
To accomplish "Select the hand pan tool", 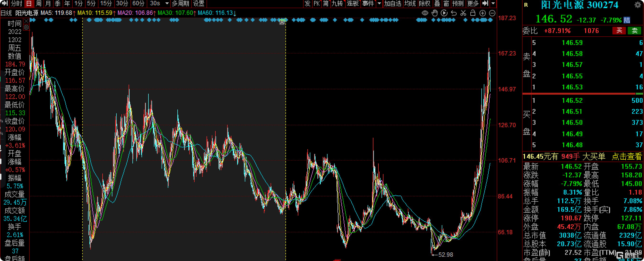I will point(435,13).
